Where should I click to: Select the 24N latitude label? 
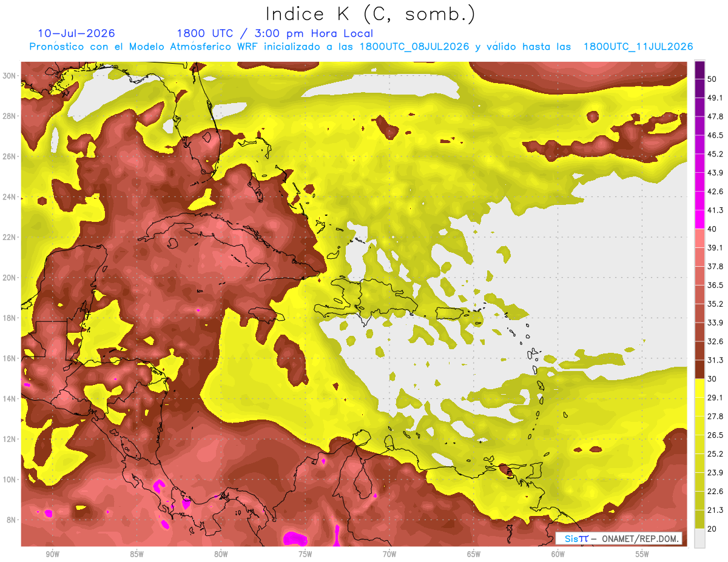click(10, 196)
